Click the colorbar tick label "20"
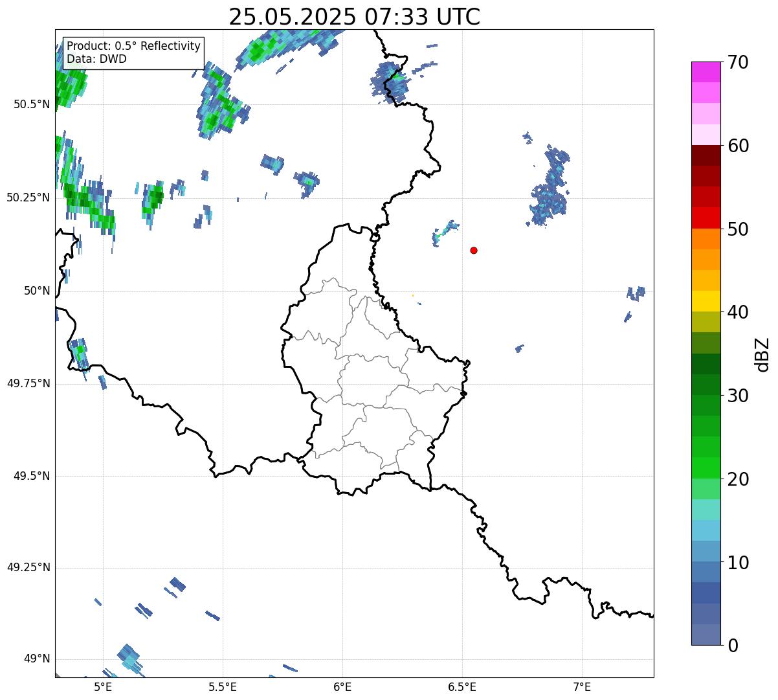This screenshot has width=778, height=700. tap(738, 479)
